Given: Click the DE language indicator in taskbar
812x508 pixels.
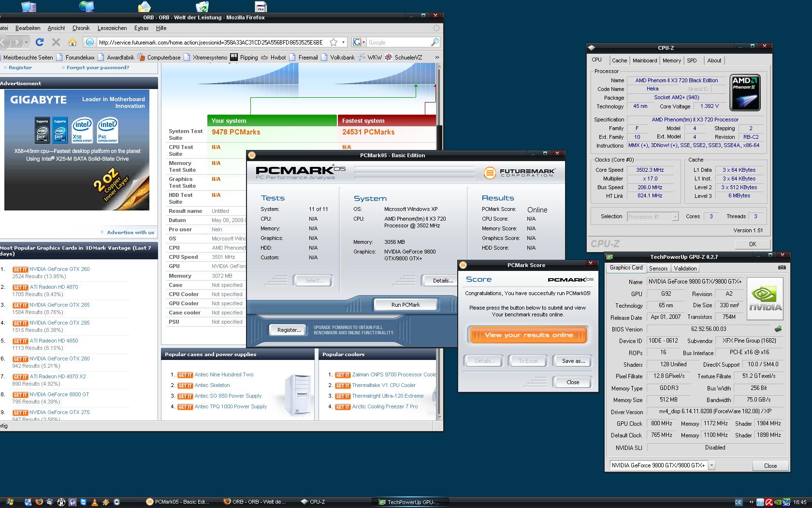Looking at the screenshot, I should pyautogui.click(x=739, y=502).
